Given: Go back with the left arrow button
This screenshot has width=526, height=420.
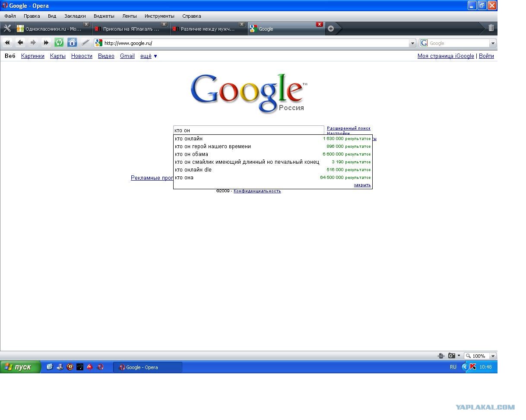Looking at the screenshot, I should [x=20, y=43].
